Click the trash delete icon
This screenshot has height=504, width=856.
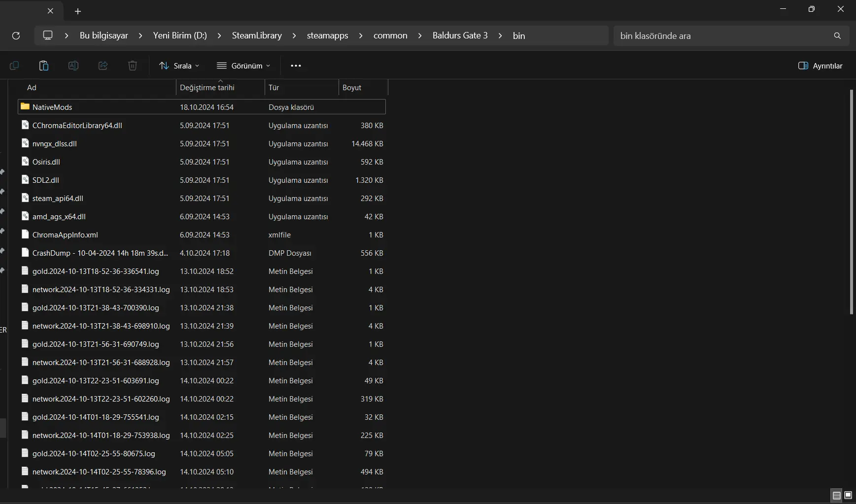[x=133, y=66]
